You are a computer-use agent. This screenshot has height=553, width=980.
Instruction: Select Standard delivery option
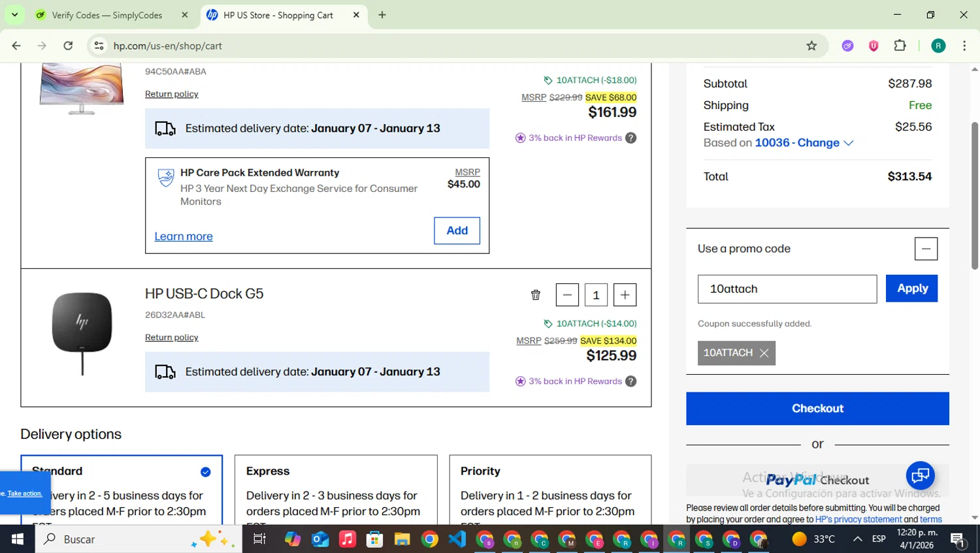pyautogui.click(x=122, y=490)
